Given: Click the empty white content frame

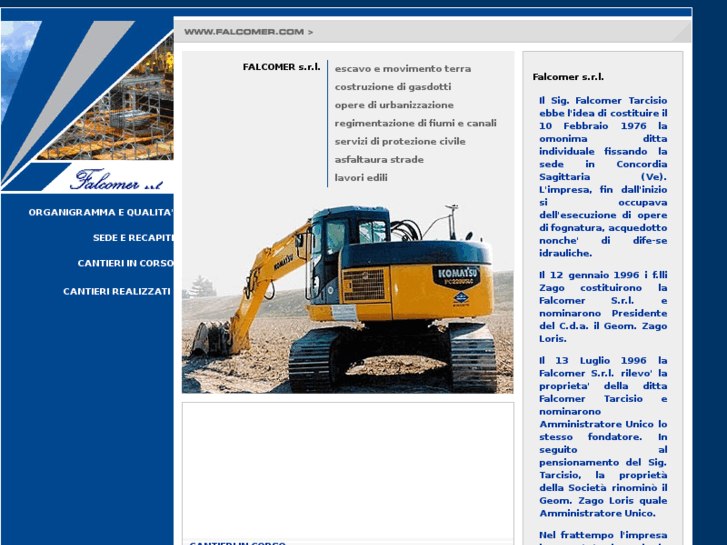Looking at the screenshot, I should (348, 471).
